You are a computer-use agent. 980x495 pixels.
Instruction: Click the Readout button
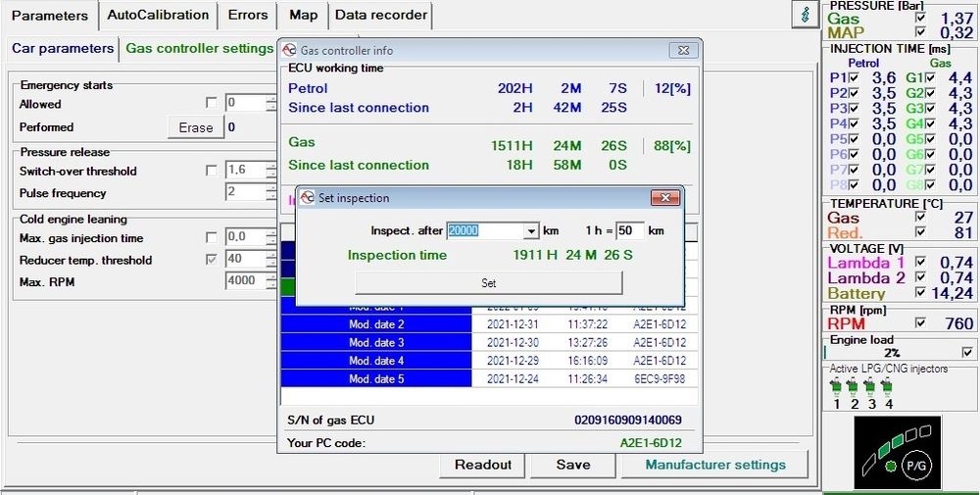483,465
